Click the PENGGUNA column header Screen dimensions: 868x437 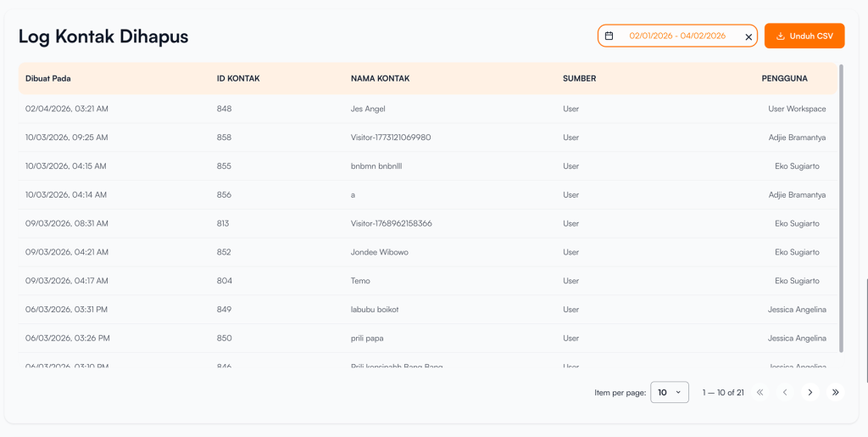click(784, 78)
